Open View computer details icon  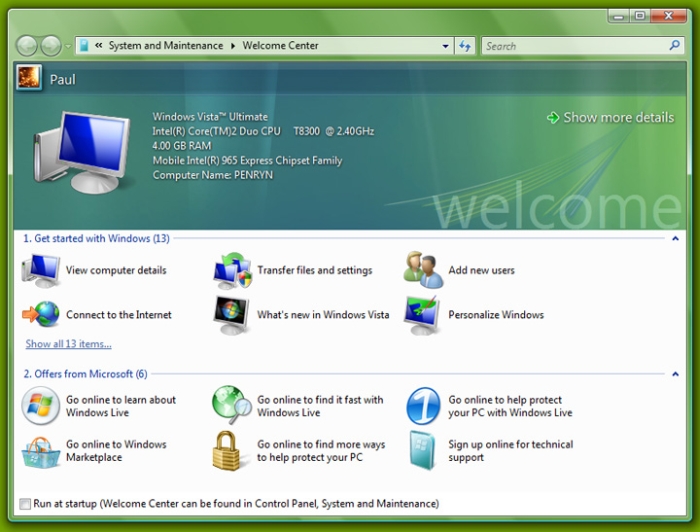click(41, 270)
